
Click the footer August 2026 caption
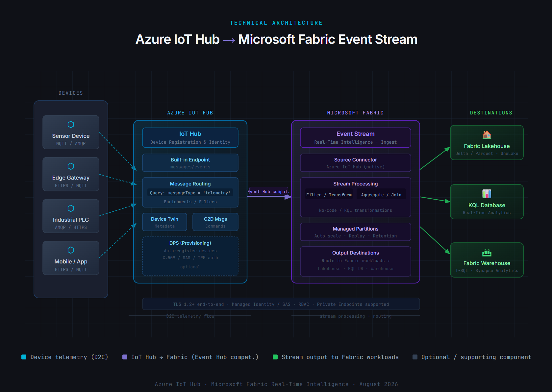276,384
